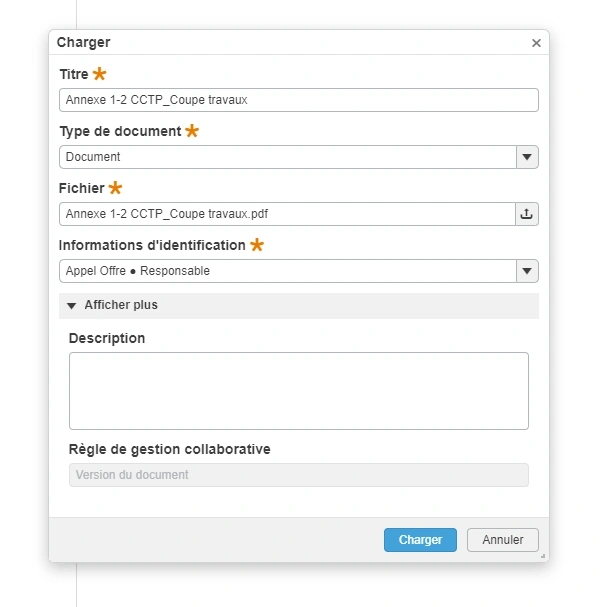602x607 pixels.
Task: Focus the Titre text field
Action: tap(298, 100)
